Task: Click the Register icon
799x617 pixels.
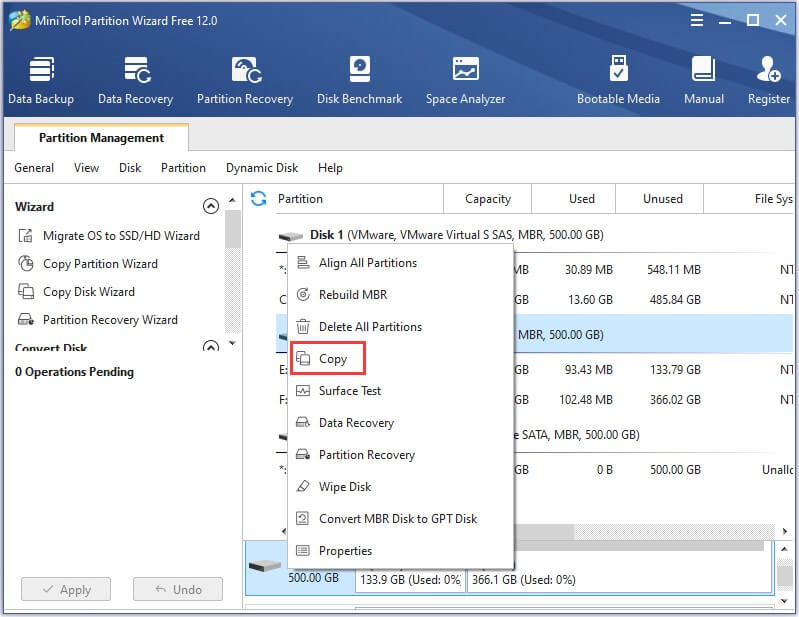Action: tap(768, 69)
